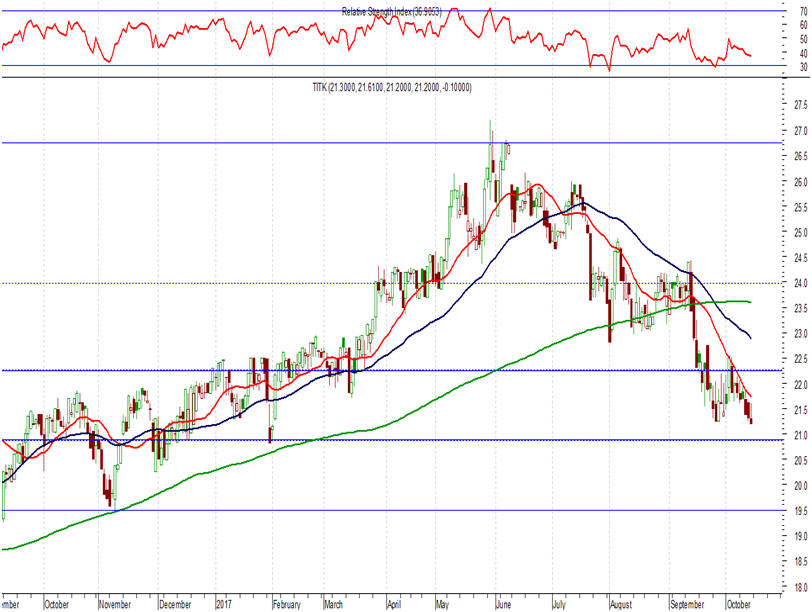Click the RSI 70 axis value

tap(803, 10)
